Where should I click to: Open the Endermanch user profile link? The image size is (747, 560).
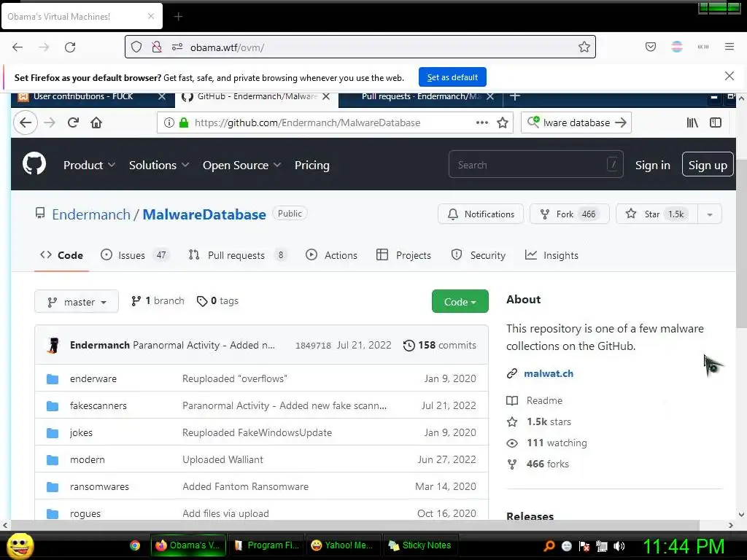(x=91, y=214)
